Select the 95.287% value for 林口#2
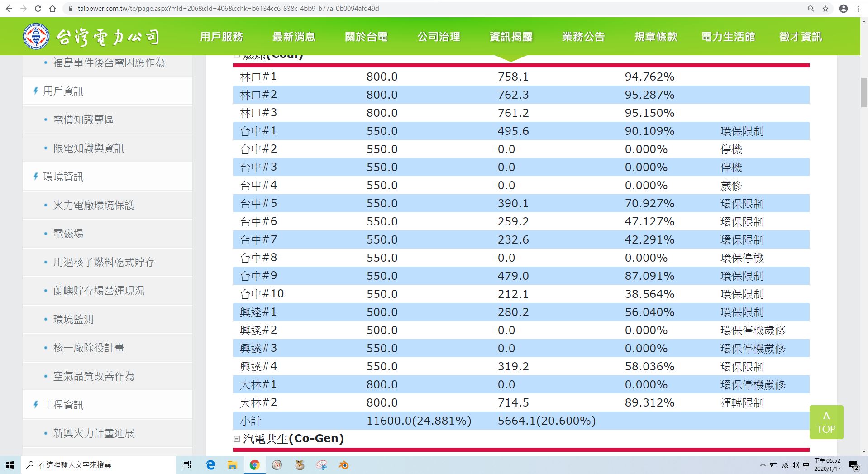The height and width of the screenshot is (474, 868). pos(649,95)
